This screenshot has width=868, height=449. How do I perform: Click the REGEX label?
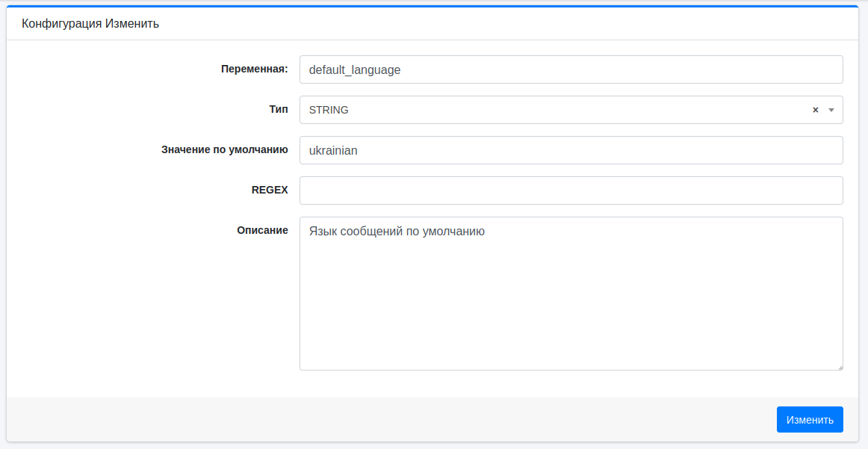pyautogui.click(x=270, y=190)
